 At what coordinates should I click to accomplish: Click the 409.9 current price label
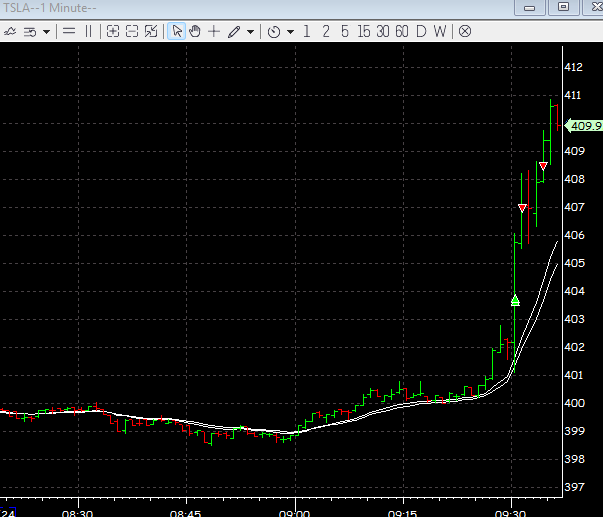pyautogui.click(x=583, y=126)
